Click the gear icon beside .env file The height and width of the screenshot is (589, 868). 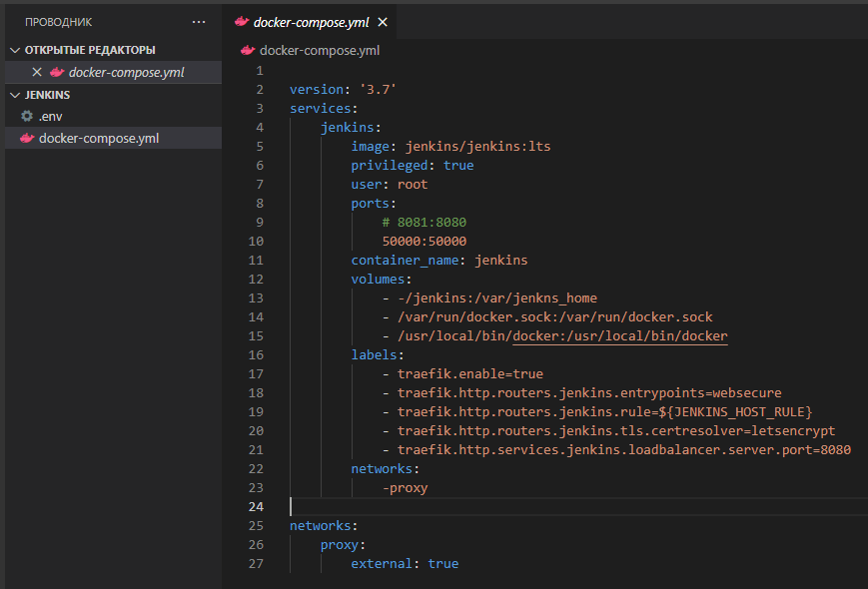coord(27,116)
